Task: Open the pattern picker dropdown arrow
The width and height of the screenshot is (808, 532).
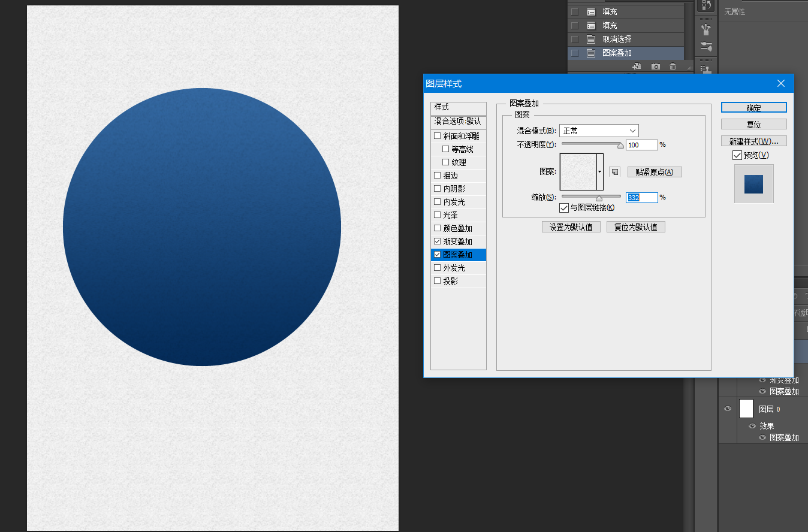Action: click(x=600, y=172)
